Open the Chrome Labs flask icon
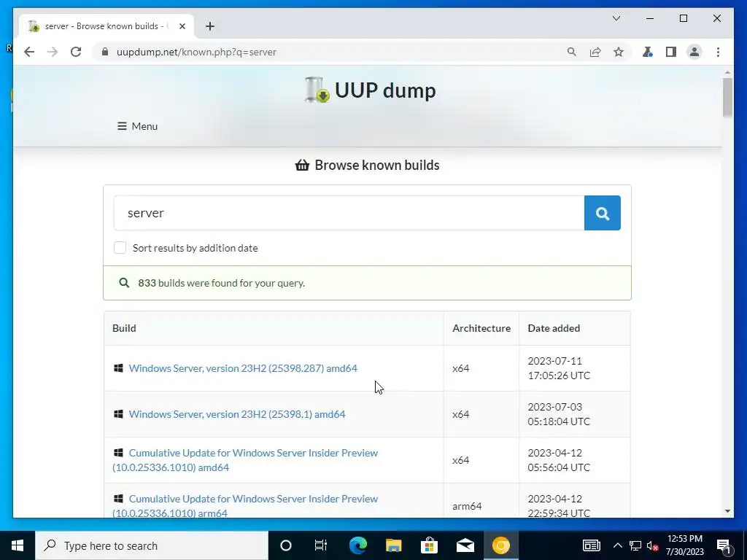This screenshot has height=560, width=747. coord(648,52)
